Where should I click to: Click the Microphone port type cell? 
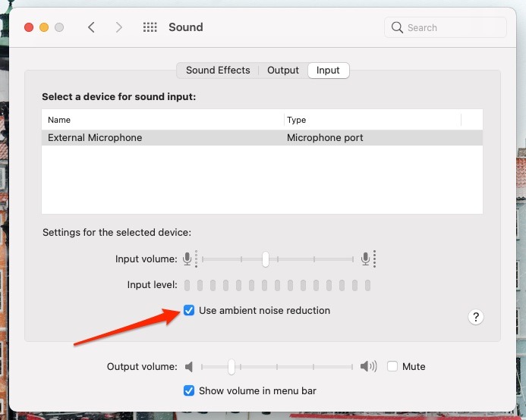coord(325,138)
